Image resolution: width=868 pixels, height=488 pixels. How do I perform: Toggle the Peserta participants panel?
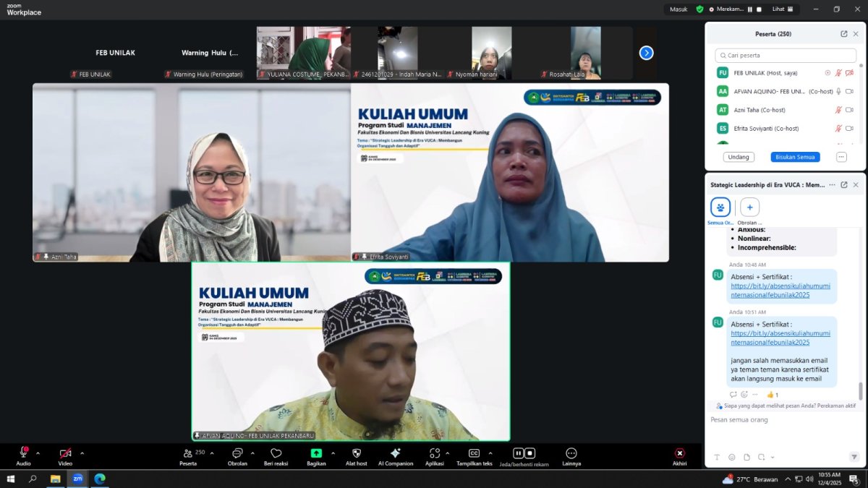click(188, 455)
